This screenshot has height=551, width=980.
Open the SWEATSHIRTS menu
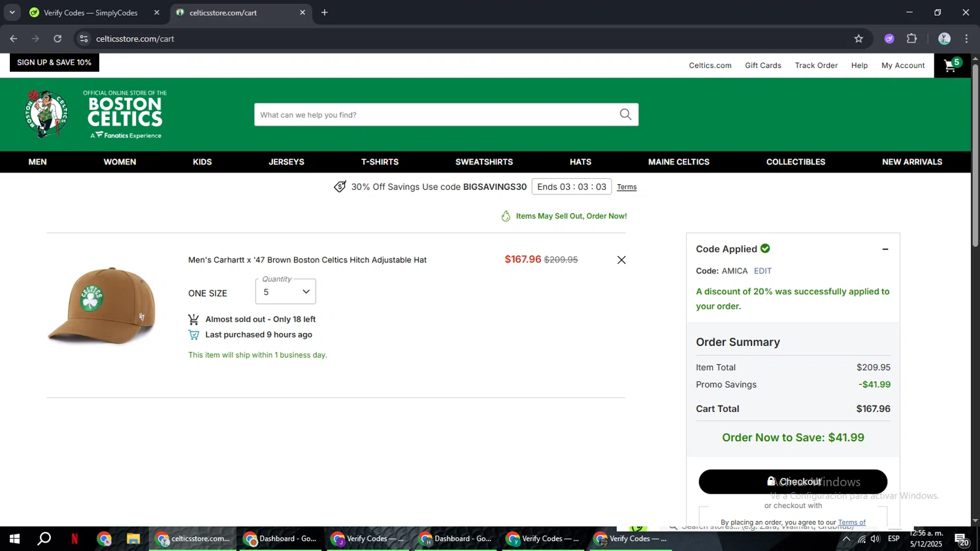(484, 162)
